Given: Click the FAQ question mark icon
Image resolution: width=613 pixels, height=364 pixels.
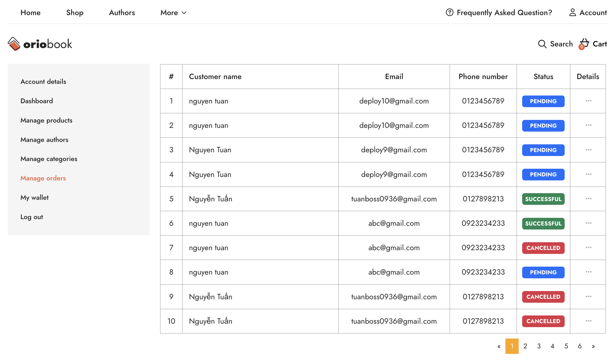Looking at the screenshot, I should [449, 12].
